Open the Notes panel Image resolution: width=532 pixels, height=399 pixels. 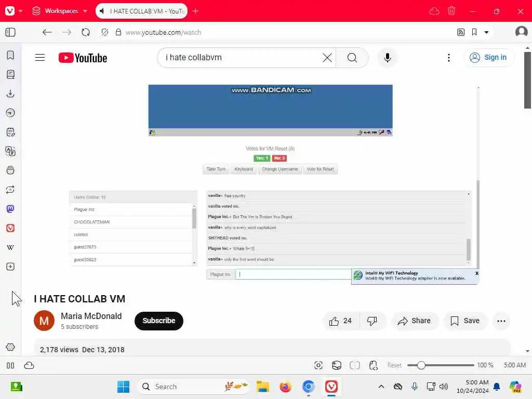(10, 132)
